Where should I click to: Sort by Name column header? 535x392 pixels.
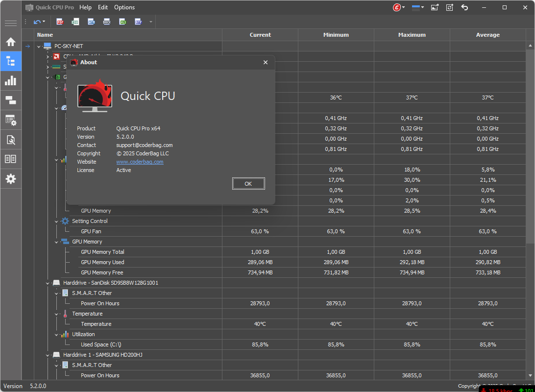[x=128, y=35]
